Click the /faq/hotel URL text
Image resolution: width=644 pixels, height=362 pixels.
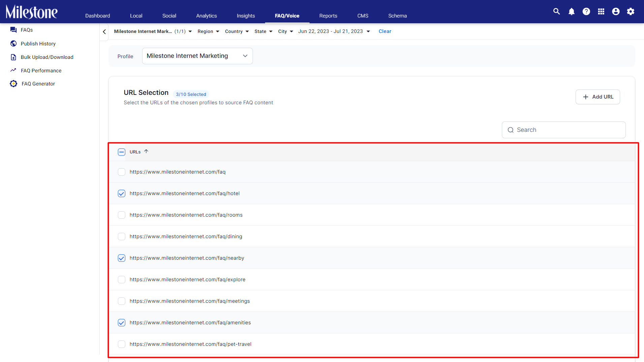[x=185, y=193]
